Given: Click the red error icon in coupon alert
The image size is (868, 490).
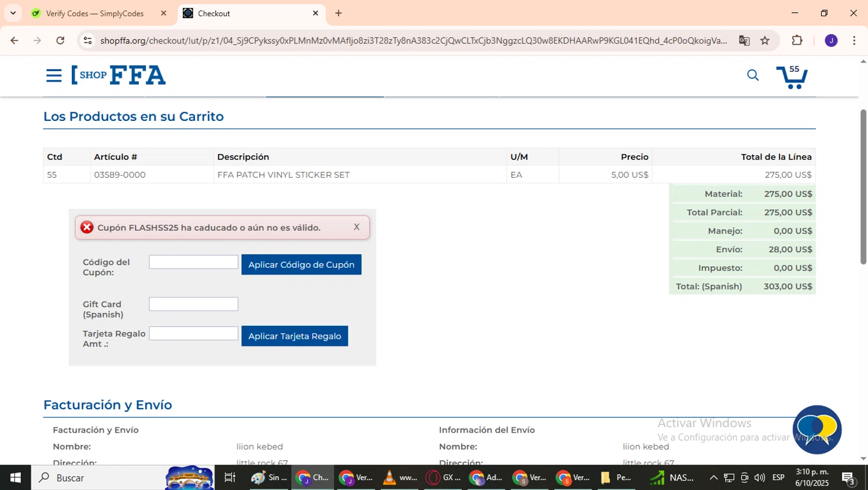Looking at the screenshot, I should tap(87, 227).
